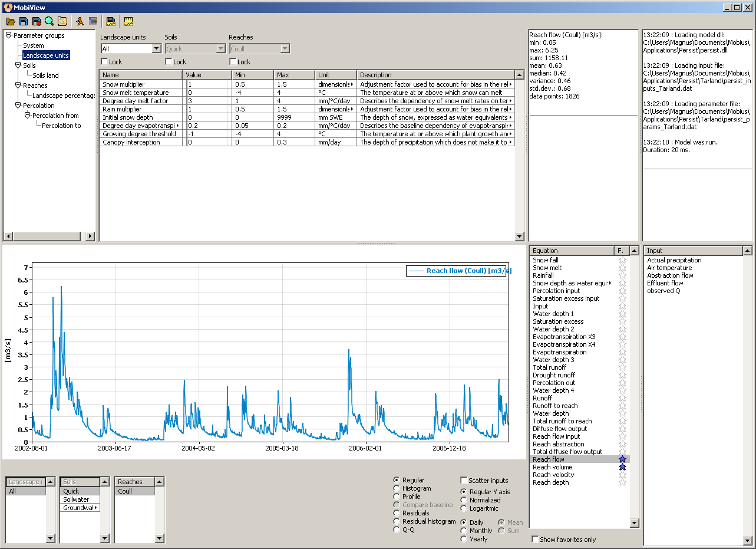Viewport: 756px width, 549px height.
Task: Run the model with running man icon
Action: click(x=80, y=21)
